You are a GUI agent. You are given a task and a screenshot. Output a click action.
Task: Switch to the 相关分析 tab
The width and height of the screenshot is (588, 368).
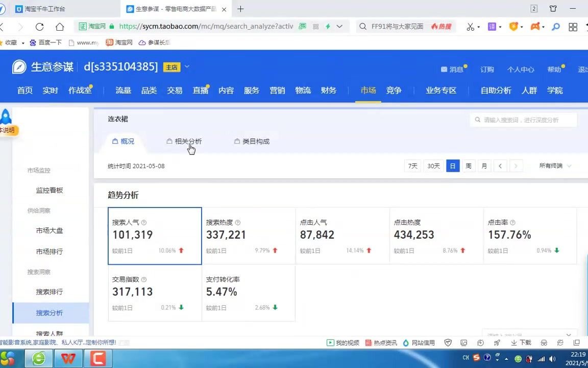(x=188, y=141)
